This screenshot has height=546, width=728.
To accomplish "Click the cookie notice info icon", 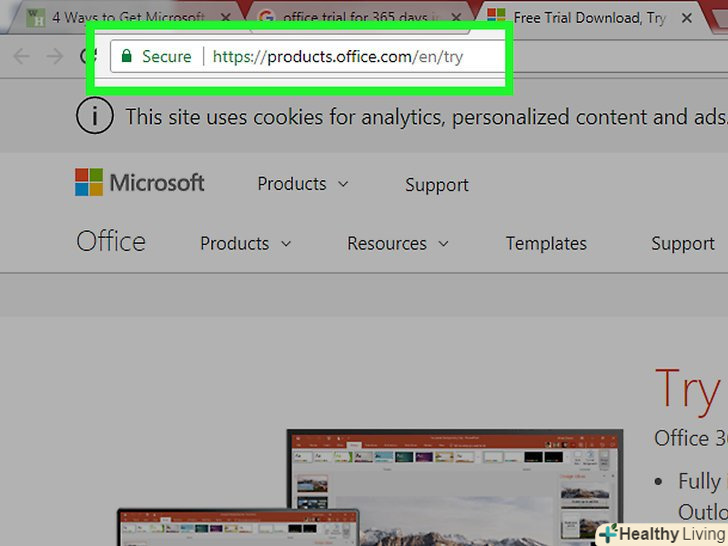I will (94, 116).
